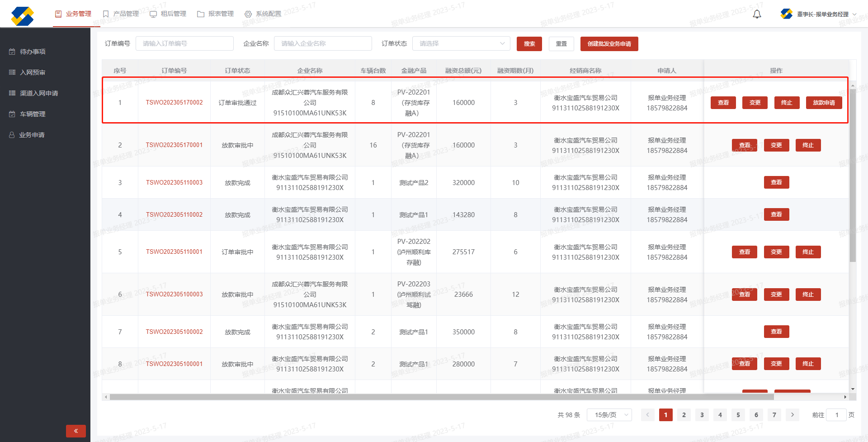Open 入网预审 in the sidebar
868x442 pixels.
pos(33,72)
